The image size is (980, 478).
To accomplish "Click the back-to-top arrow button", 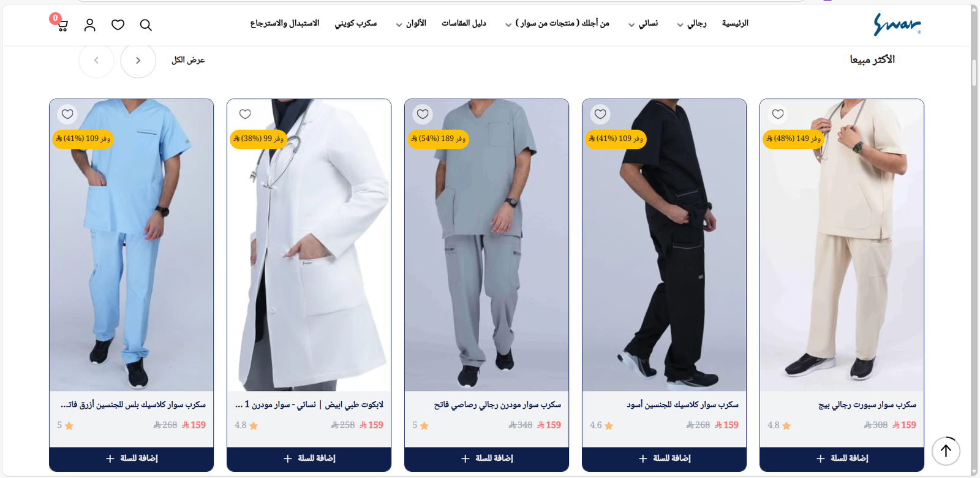I will [946, 451].
